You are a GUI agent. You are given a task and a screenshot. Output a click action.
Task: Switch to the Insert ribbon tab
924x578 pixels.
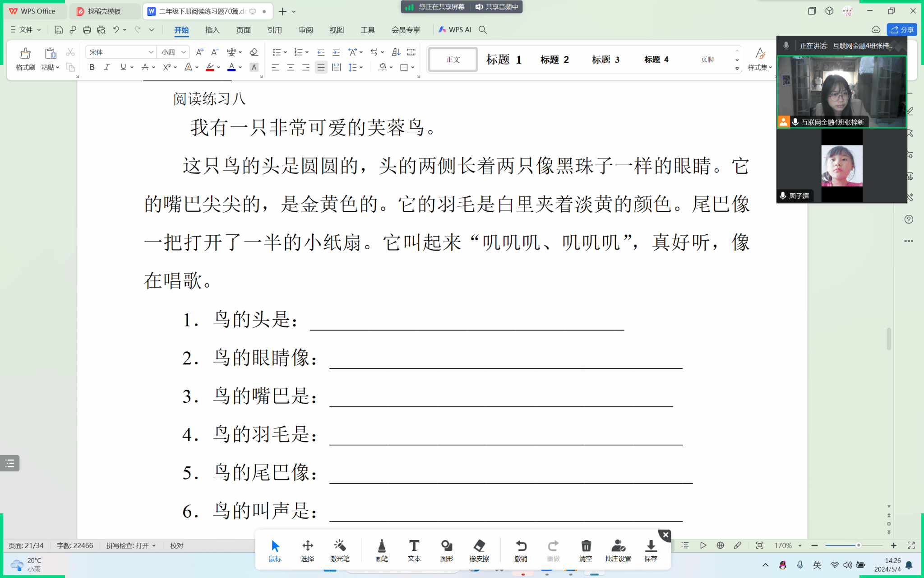(x=212, y=30)
